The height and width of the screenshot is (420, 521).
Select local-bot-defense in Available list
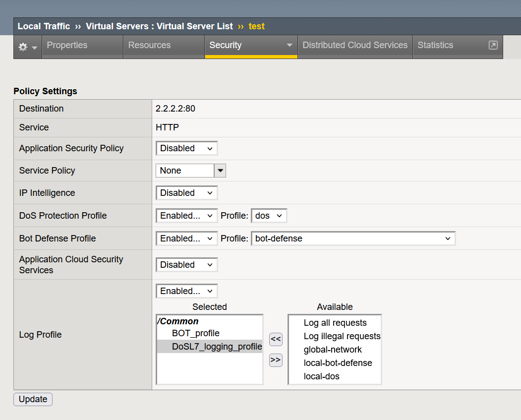pos(335,363)
